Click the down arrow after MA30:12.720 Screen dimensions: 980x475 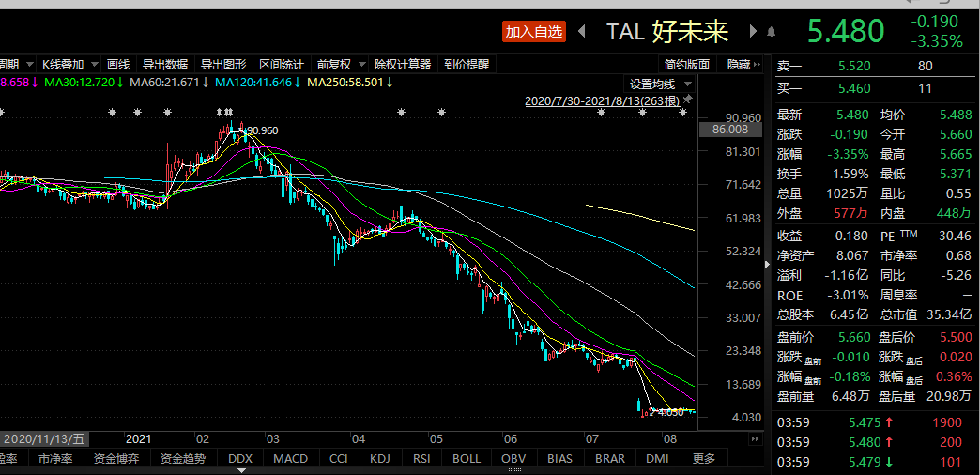(x=119, y=83)
